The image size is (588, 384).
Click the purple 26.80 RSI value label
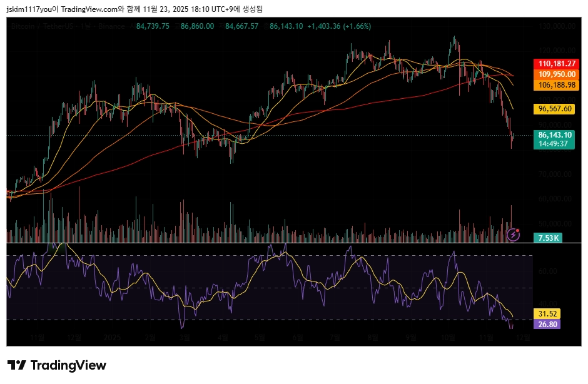(547, 325)
